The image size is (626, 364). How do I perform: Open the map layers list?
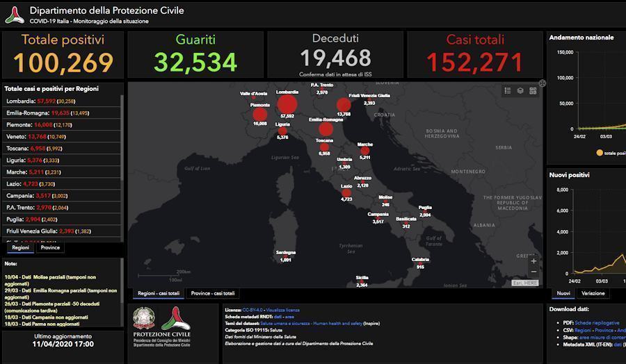click(x=520, y=90)
